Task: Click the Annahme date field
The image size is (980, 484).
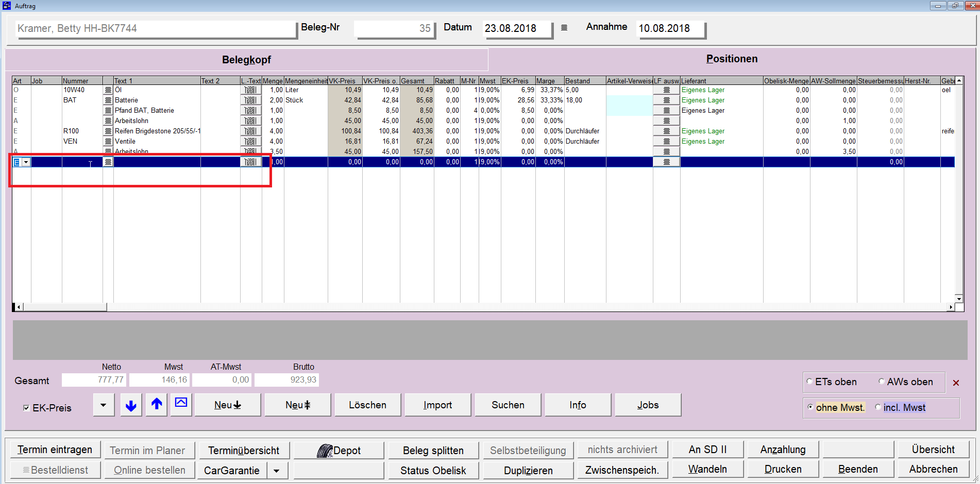Action: [670, 28]
